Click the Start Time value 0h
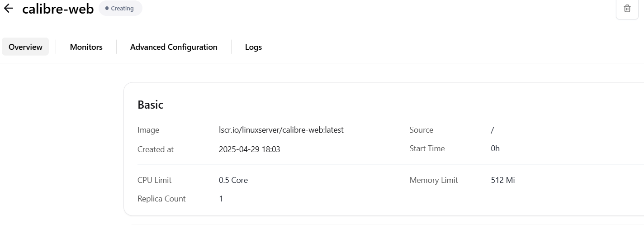 click(x=495, y=148)
